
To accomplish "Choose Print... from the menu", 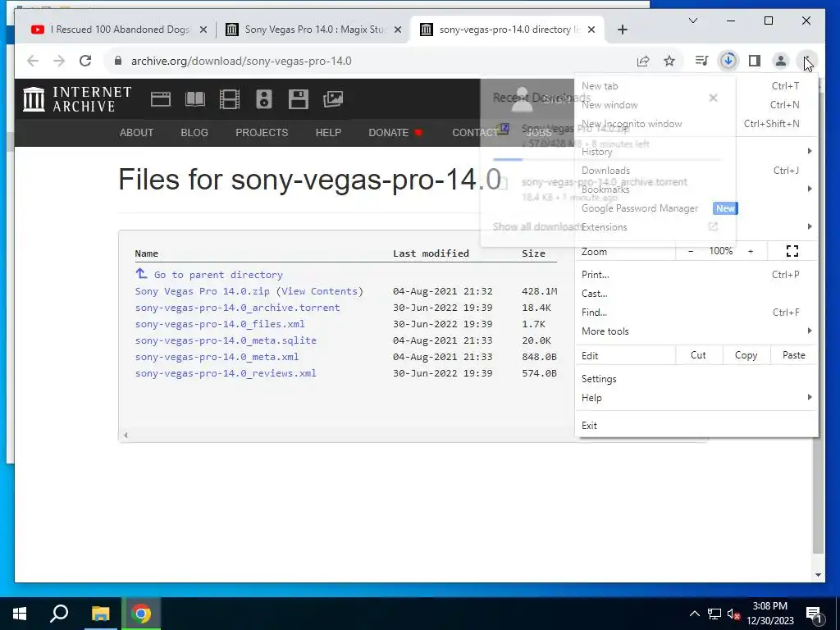I will 696,274.
